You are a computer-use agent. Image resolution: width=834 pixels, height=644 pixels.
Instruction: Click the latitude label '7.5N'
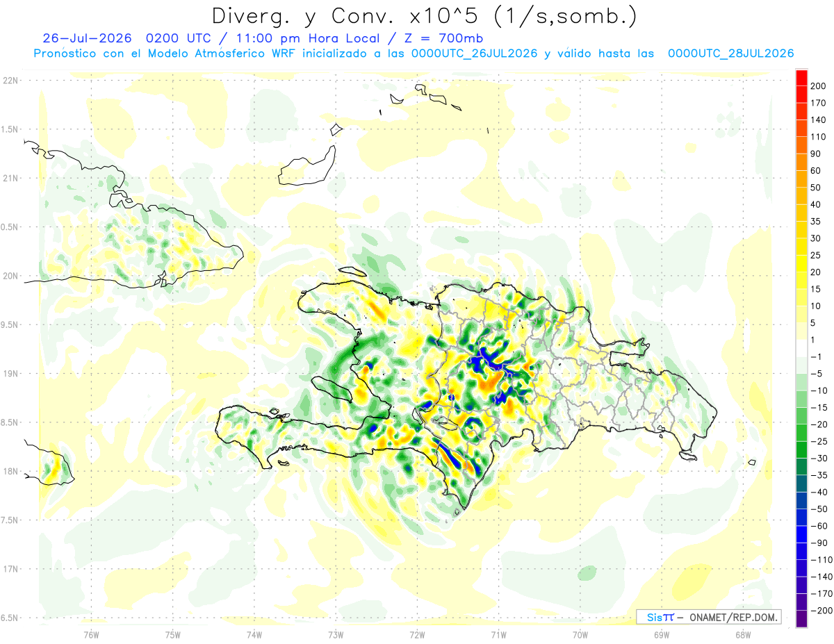point(10,520)
